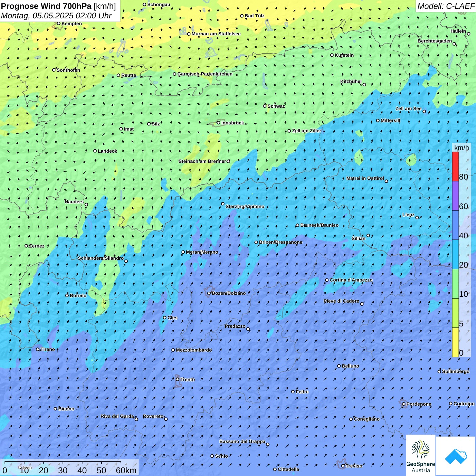The width and height of the screenshot is (476, 476).
Task: Click the GeoSphere Austria logo
Action: click(x=421, y=456)
